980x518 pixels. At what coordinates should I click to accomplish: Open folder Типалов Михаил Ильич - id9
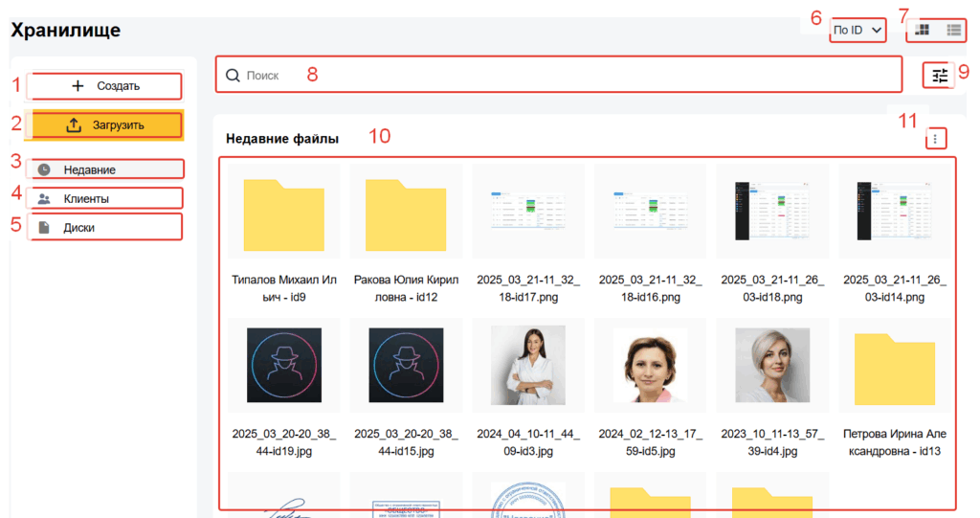(283, 214)
